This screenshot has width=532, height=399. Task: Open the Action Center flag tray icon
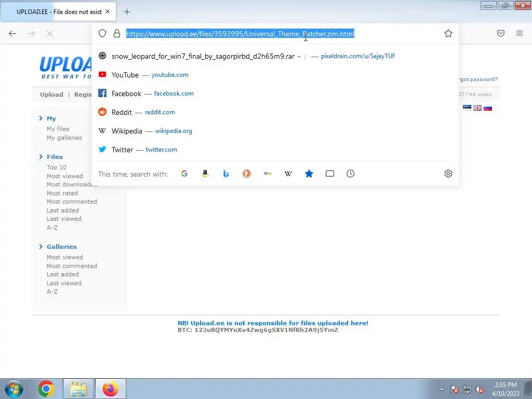454,389
